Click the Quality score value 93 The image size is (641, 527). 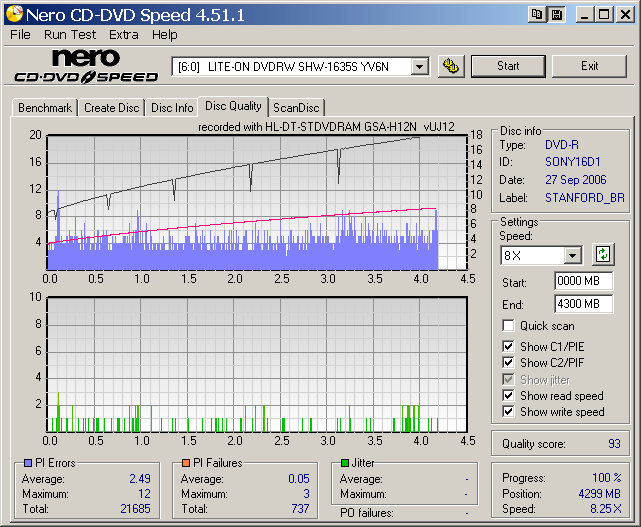click(614, 444)
